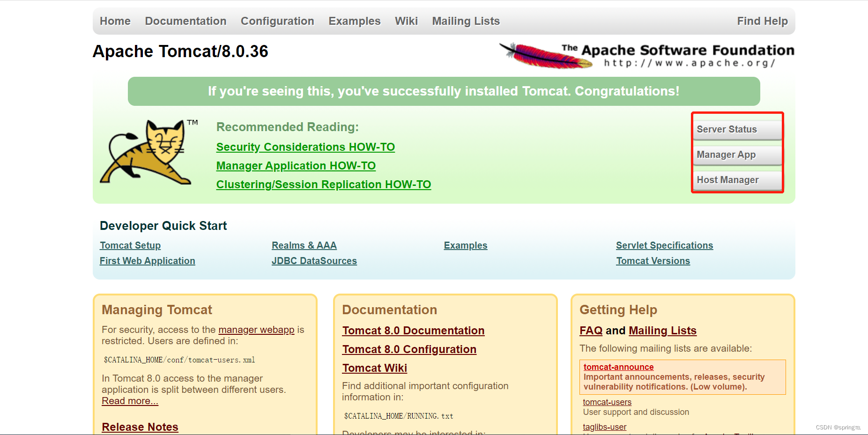Open the Host Manager button
Viewport: 868px width, 435px height.
(737, 180)
